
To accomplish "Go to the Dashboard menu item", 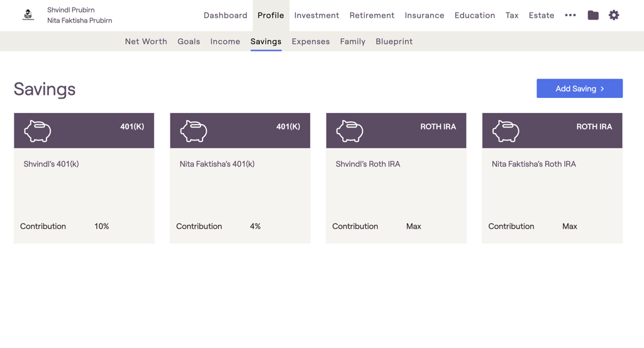I will pos(225,15).
